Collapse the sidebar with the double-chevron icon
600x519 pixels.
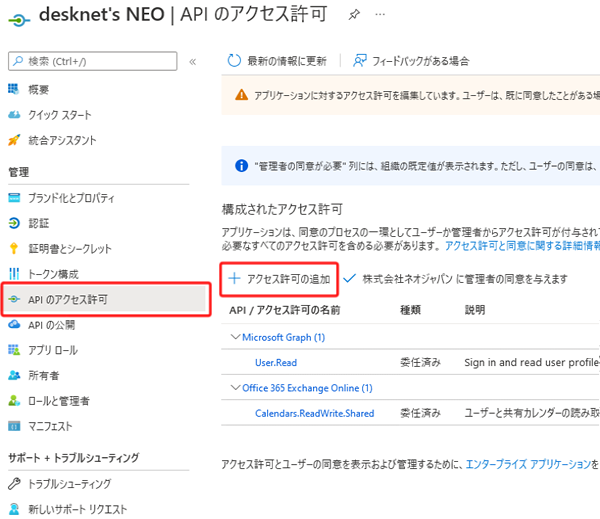(x=192, y=62)
